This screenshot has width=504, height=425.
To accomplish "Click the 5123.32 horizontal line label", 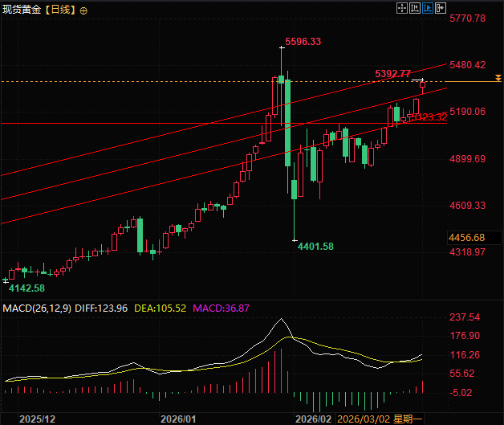I will (430, 117).
